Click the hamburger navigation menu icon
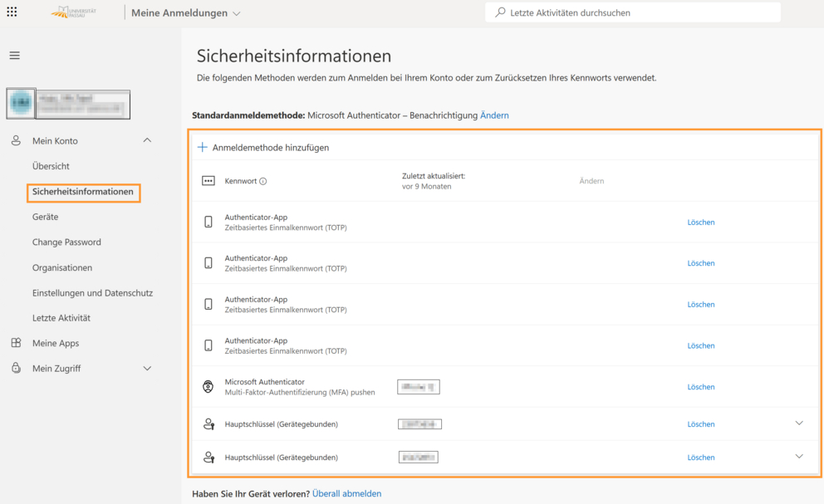The image size is (824, 504). tap(14, 55)
